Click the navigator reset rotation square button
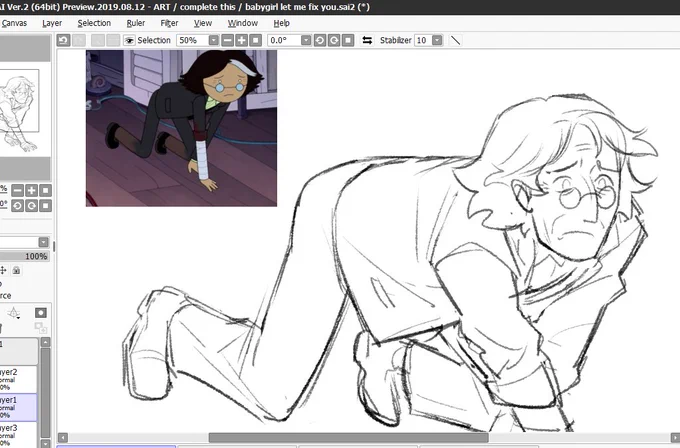The width and height of the screenshot is (680, 448). 46,205
